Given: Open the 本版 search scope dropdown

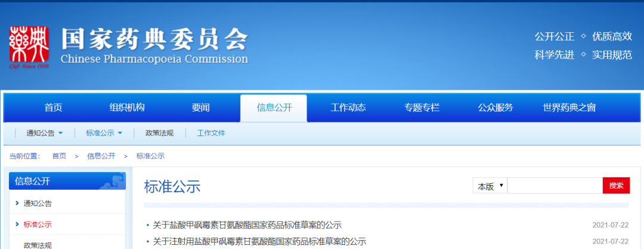Looking at the screenshot, I should pyautogui.click(x=490, y=186).
